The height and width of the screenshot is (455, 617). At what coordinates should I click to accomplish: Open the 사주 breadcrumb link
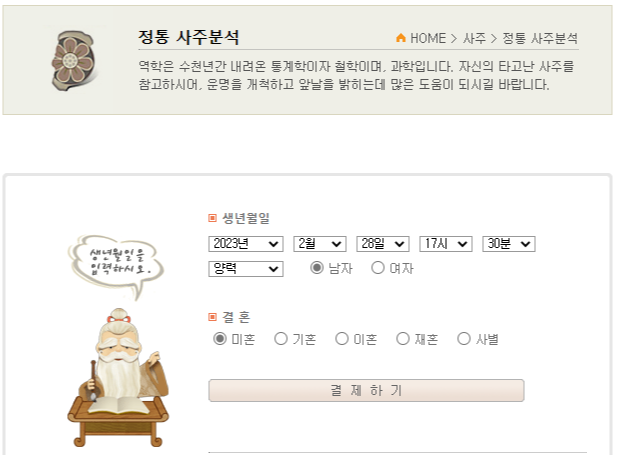[474, 38]
